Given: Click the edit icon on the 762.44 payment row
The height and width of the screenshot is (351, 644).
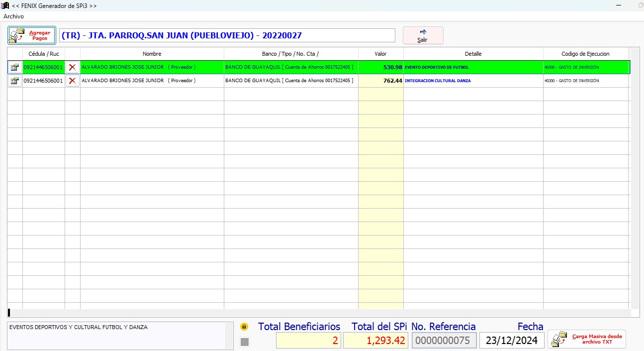Looking at the screenshot, I should tap(15, 81).
